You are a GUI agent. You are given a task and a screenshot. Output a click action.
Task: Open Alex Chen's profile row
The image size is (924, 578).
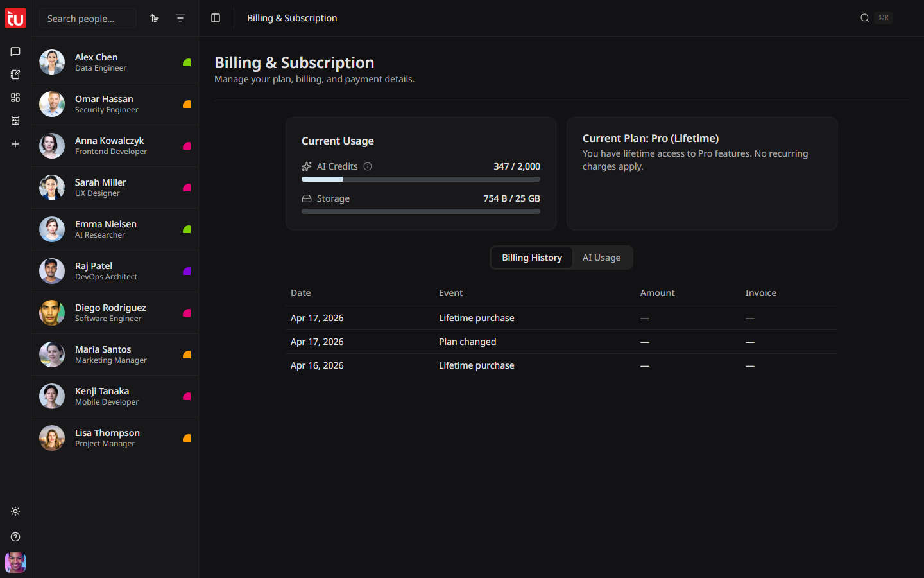[115, 62]
